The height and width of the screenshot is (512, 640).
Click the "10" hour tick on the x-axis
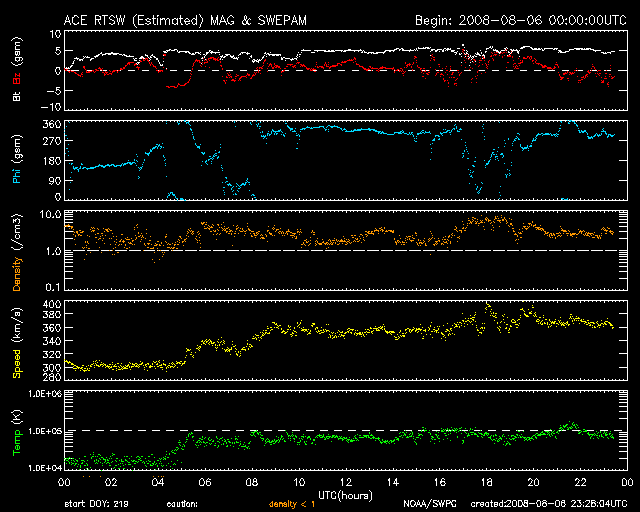click(x=299, y=483)
